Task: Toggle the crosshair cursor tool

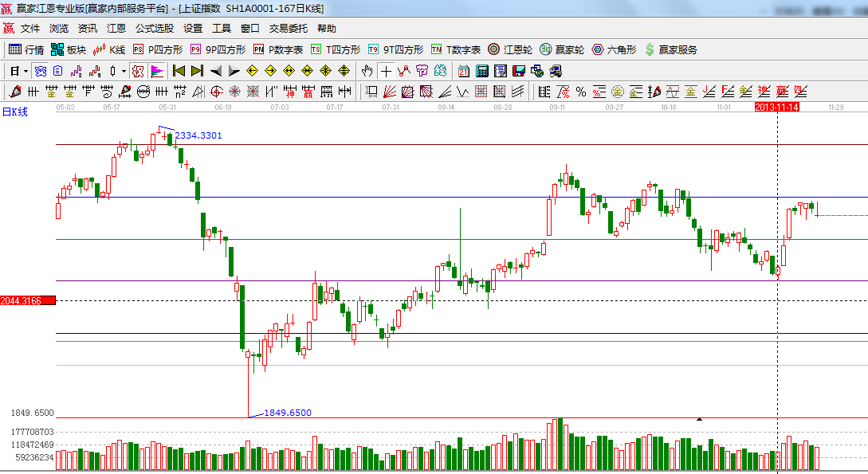Action: click(x=386, y=71)
